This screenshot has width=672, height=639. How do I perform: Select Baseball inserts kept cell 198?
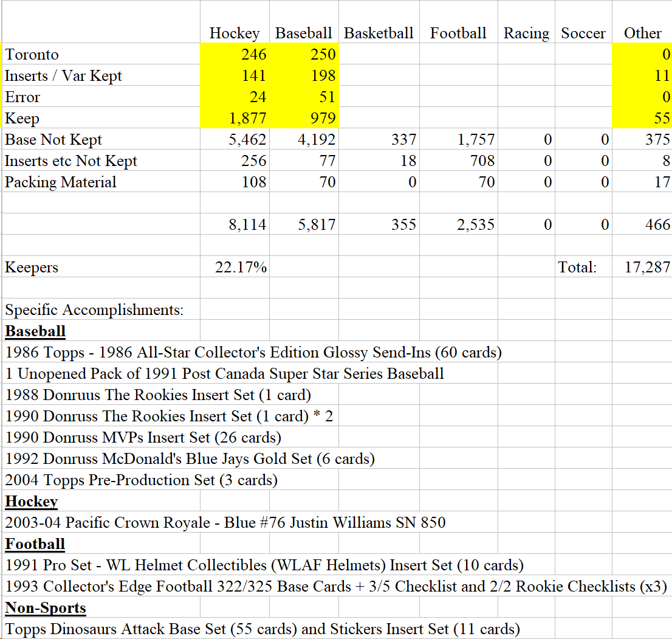tap(304, 75)
